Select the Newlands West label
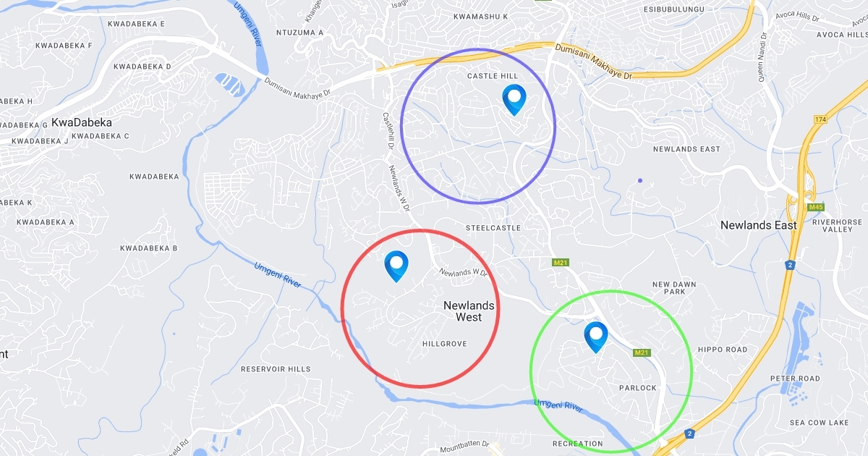The height and width of the screenshot is (456, 868). pos(469,311)
